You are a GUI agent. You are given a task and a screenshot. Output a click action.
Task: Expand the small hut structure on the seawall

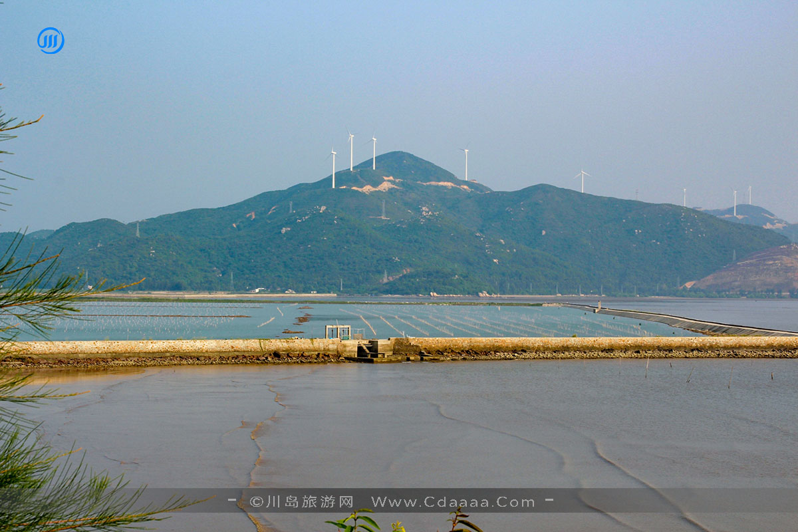coord(337,332)
